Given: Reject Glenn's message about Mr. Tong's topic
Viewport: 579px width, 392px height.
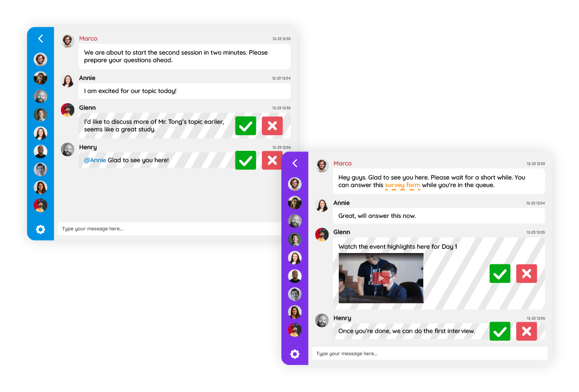Looking at the screenshot, I should [x=272, y=126].
